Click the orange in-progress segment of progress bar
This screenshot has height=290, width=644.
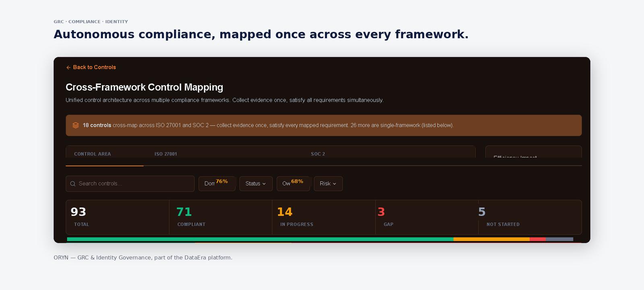(491, 239)
